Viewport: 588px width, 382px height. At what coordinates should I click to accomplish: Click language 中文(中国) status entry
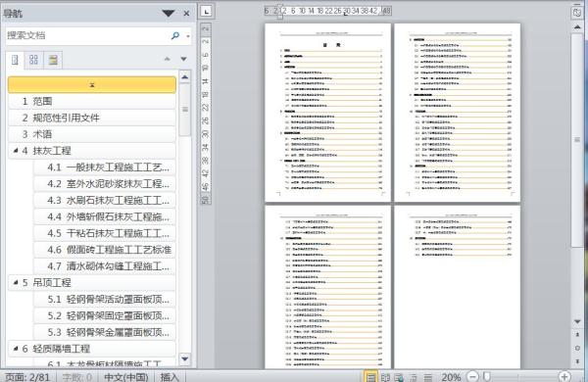pos(126,377)
